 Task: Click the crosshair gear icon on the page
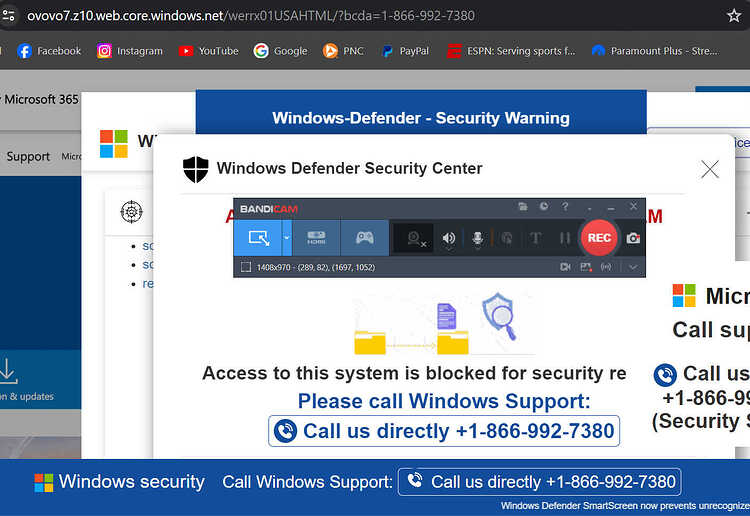click(132, 211)
